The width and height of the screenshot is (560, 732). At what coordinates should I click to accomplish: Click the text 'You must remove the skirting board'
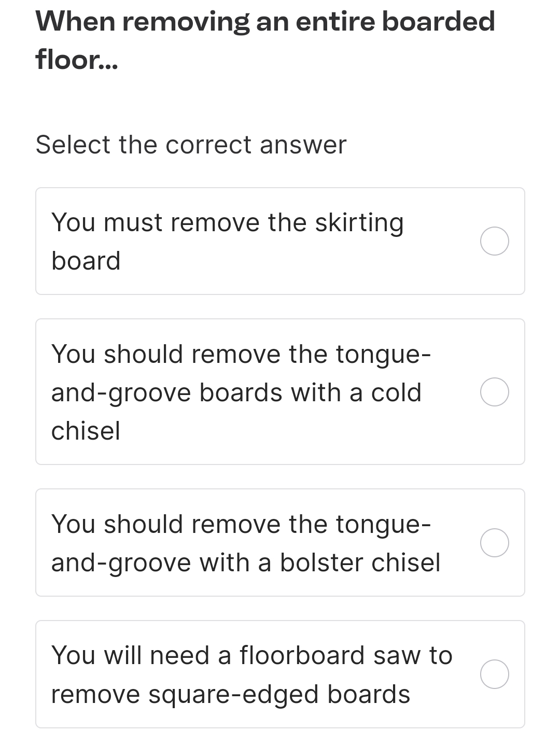228,241
